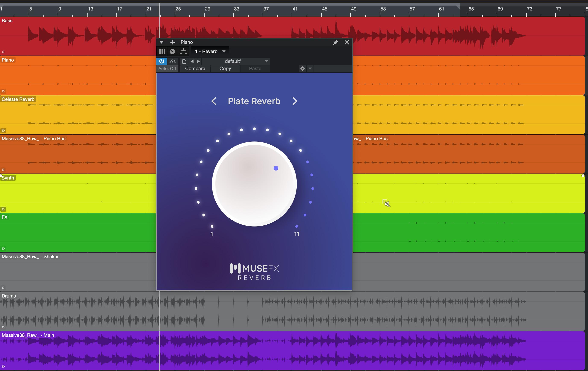Go to next preset arrow
Screen dimensions: 588x371
point(198,61)
